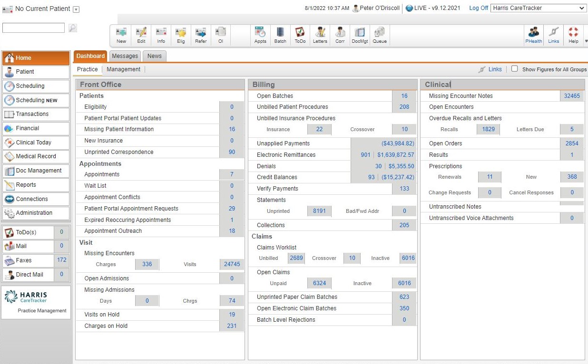Open the Links toolbar icon
Screen dimensions: 588x364
click(554, 35)
